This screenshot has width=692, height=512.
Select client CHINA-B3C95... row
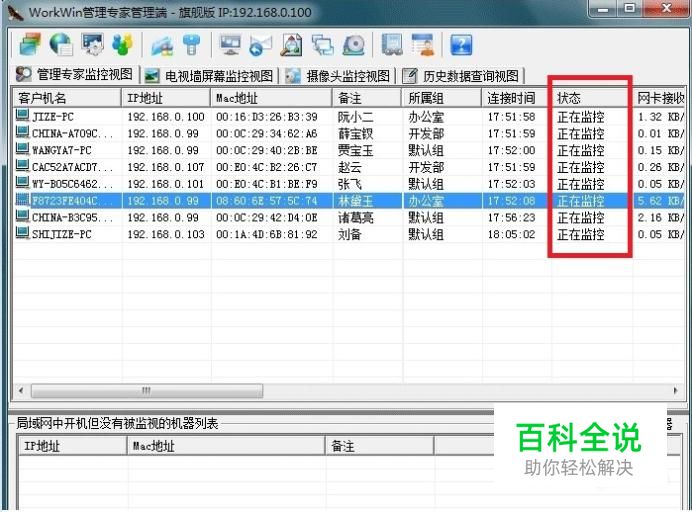[349, 218]
